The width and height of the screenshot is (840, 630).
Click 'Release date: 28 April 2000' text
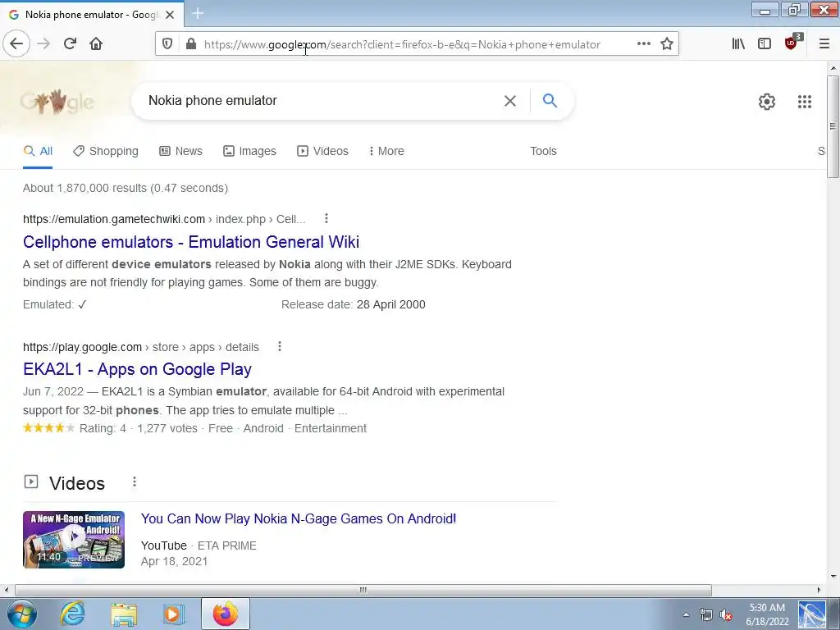(x=354, y=304)
